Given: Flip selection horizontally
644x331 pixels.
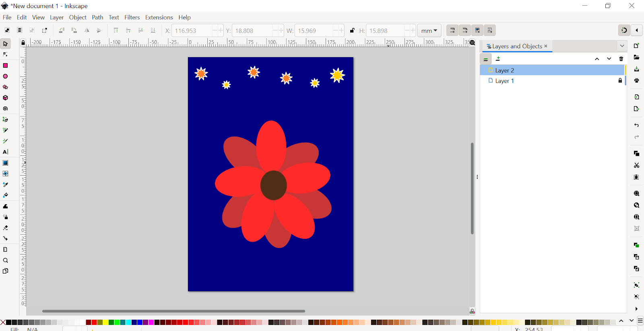Looking at the screenshot, I should pyautogui.click(x=87, y=30).
